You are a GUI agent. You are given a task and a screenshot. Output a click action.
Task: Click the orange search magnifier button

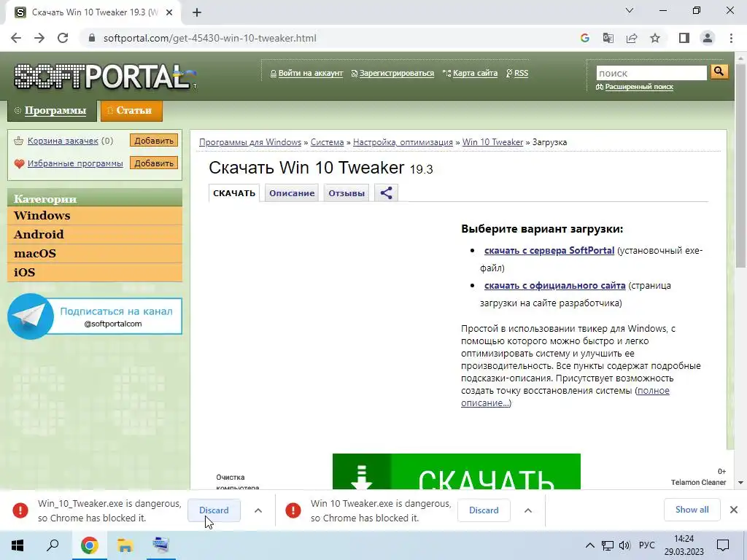point(719,72)
